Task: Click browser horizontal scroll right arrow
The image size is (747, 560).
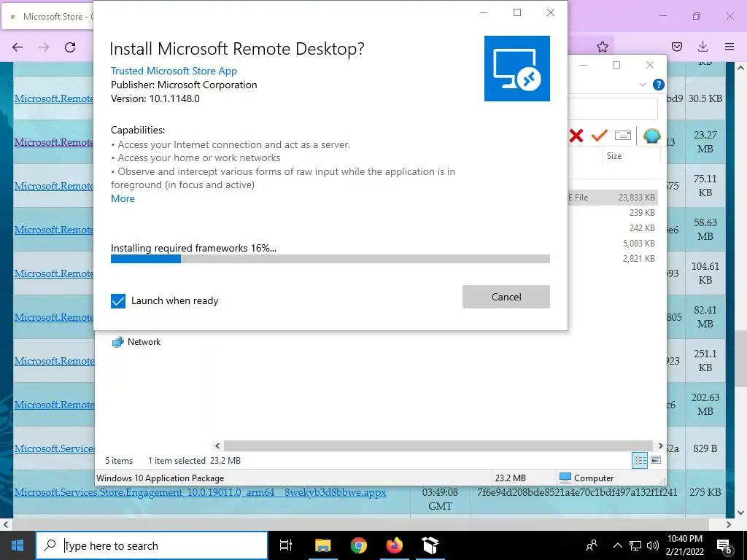Action: (x=729, y=525)
